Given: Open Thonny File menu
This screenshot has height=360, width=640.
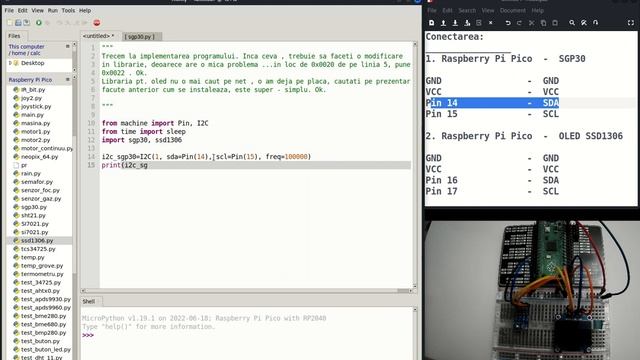Looking at the screenshot, I should point(9,10).
